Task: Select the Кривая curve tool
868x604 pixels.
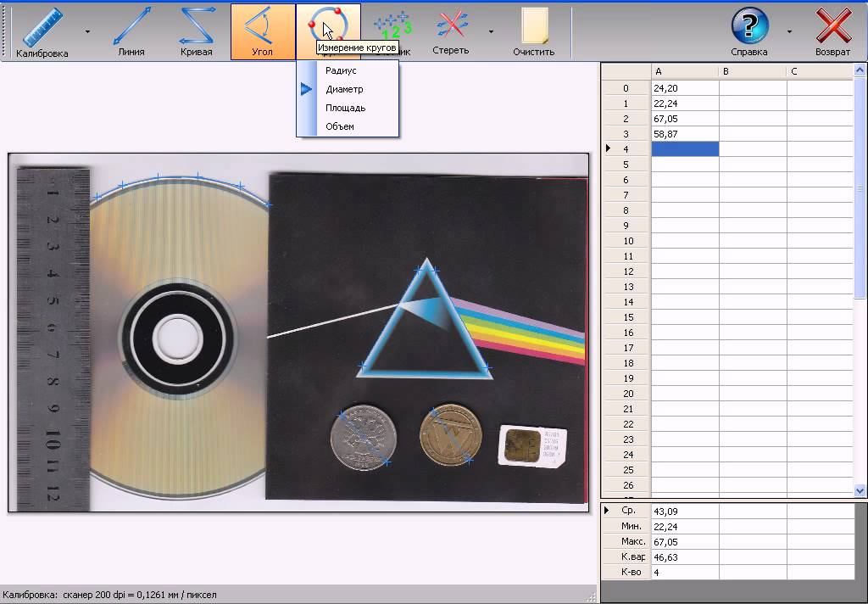Action: (197, 31)
